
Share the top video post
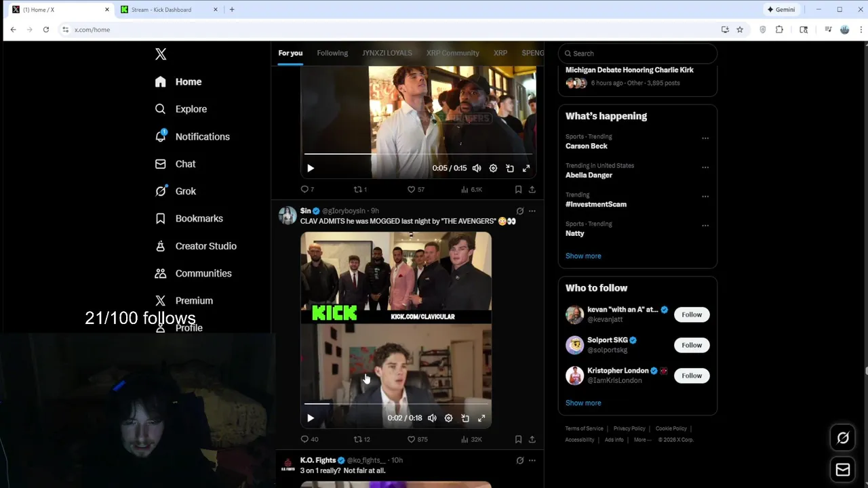532,190
